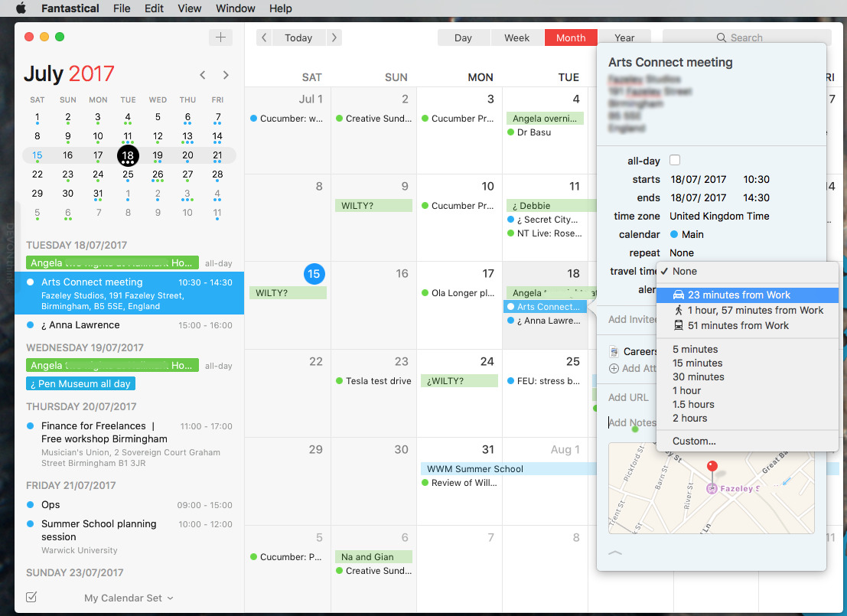Switch to Day view
This screenshot has height=616, width=847.
464,37
